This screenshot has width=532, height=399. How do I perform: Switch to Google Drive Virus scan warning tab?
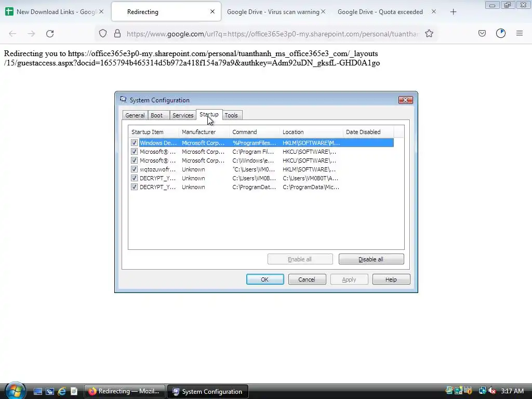[x=273, y=12]
